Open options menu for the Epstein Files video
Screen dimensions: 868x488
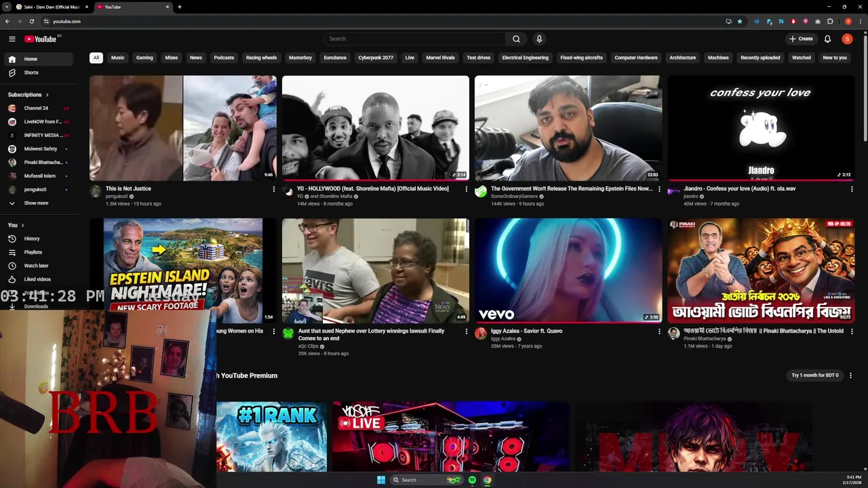click(x=658, y=189)
